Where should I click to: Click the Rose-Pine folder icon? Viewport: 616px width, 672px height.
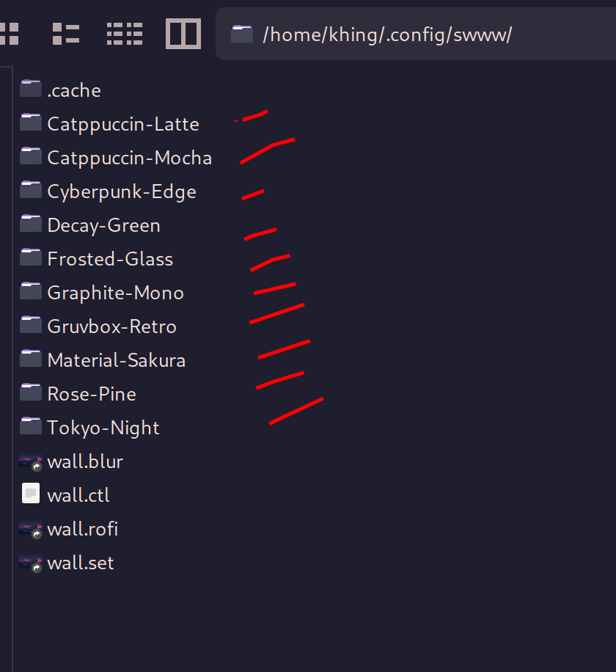point(31,392)
